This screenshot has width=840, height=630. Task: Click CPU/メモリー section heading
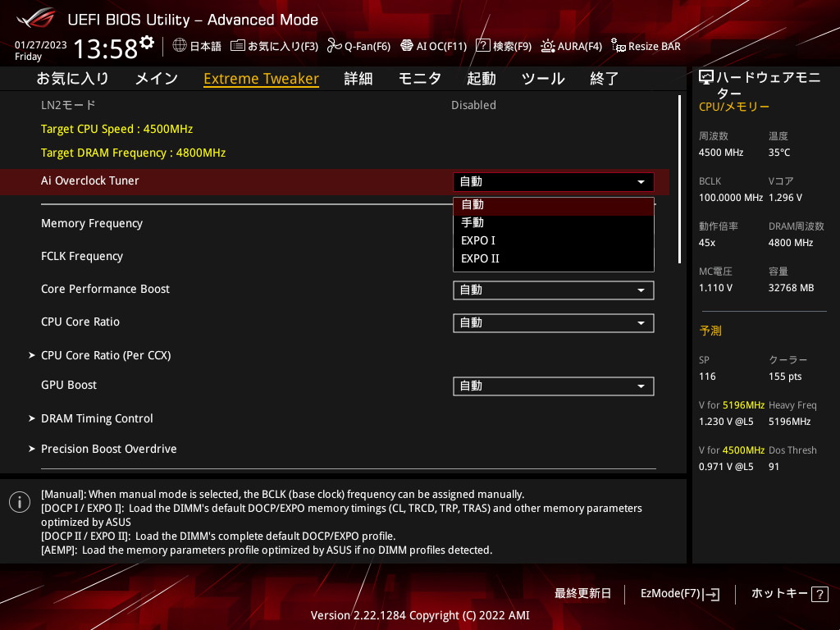click(734, 107)
